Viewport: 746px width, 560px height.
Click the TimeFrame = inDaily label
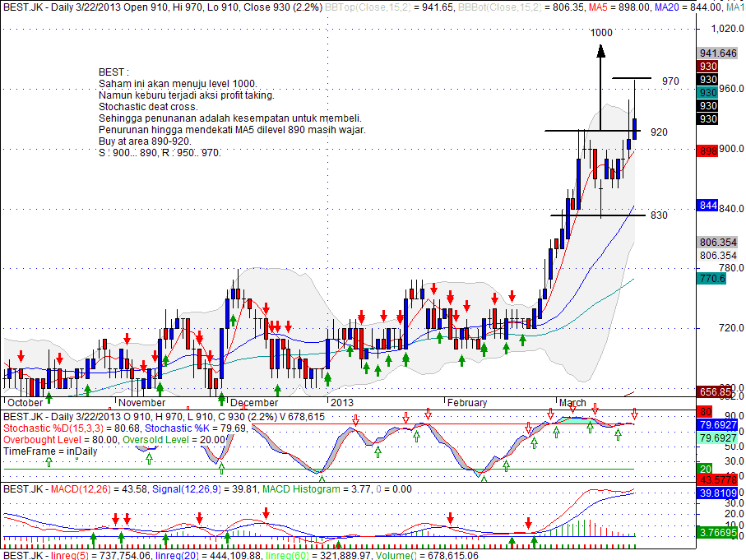(x=50, y=451)
